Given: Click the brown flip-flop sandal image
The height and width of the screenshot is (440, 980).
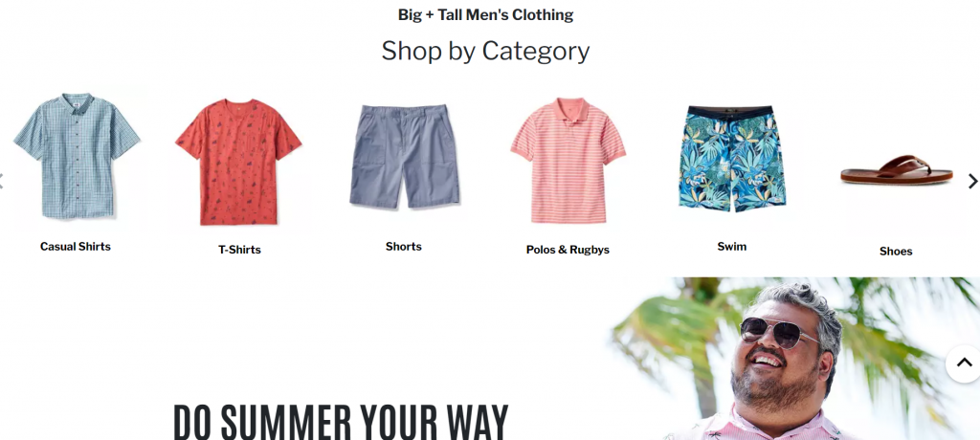Looking at the screenshot, I should 896,170.
